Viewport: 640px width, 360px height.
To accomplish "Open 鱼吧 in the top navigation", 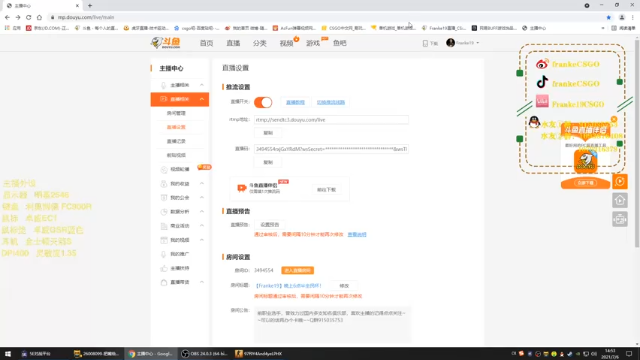I will click(x=340, y=43).
